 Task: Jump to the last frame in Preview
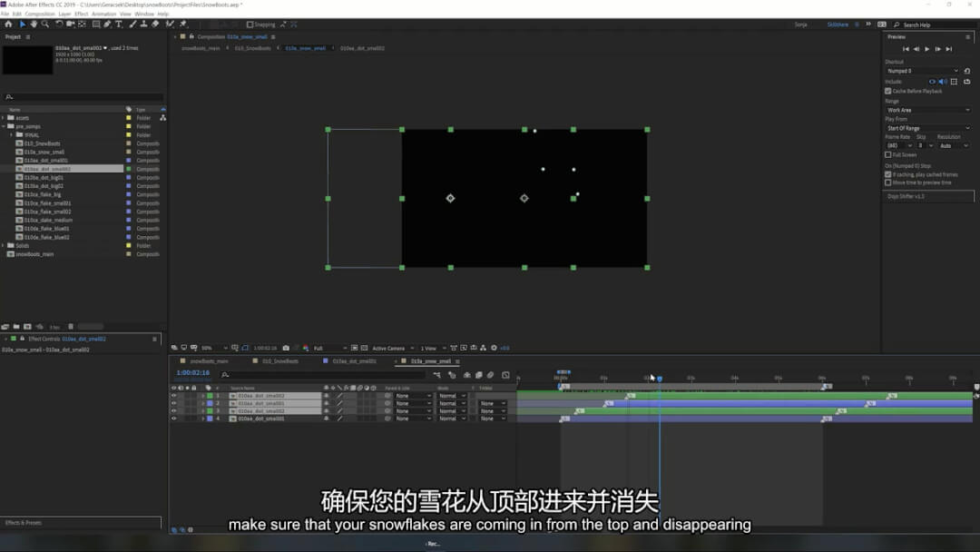coord(949,49)
